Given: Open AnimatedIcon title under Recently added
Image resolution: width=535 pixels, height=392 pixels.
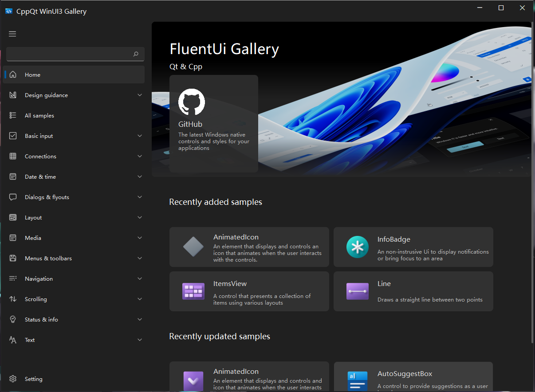Looking at the screenshot, I should (x=236, y=237).
